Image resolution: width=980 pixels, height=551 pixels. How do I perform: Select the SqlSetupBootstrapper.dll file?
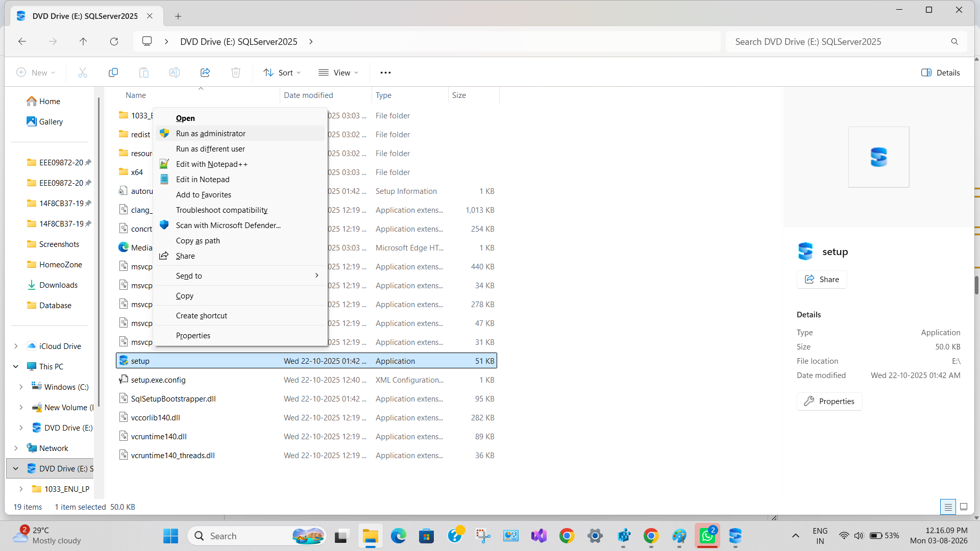tap(306, 398)
